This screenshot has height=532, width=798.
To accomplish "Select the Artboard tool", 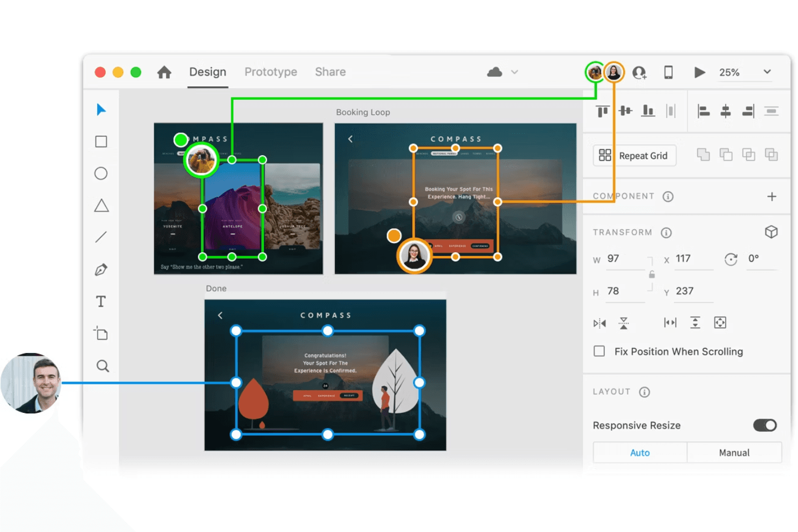I will coord(101,333).
